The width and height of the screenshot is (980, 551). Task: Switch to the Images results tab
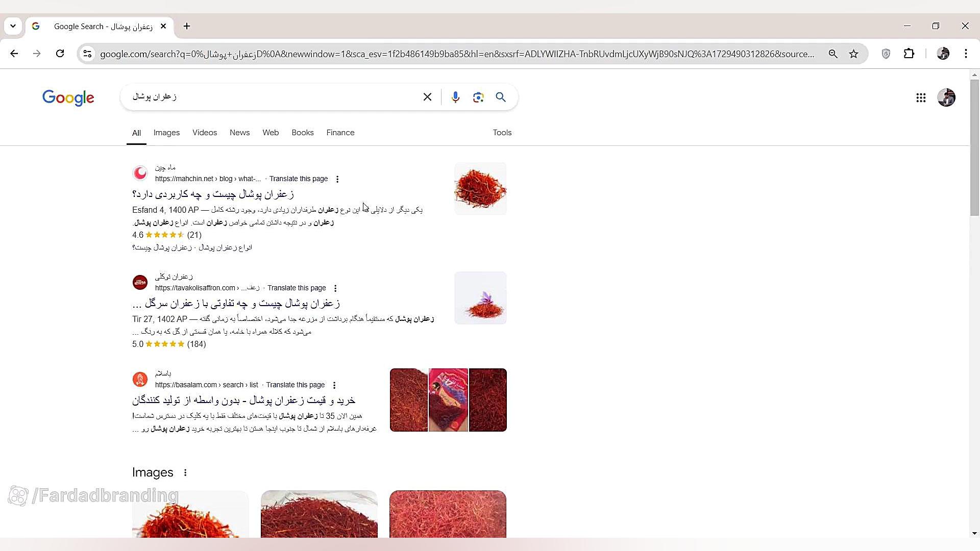click(166, 133)
